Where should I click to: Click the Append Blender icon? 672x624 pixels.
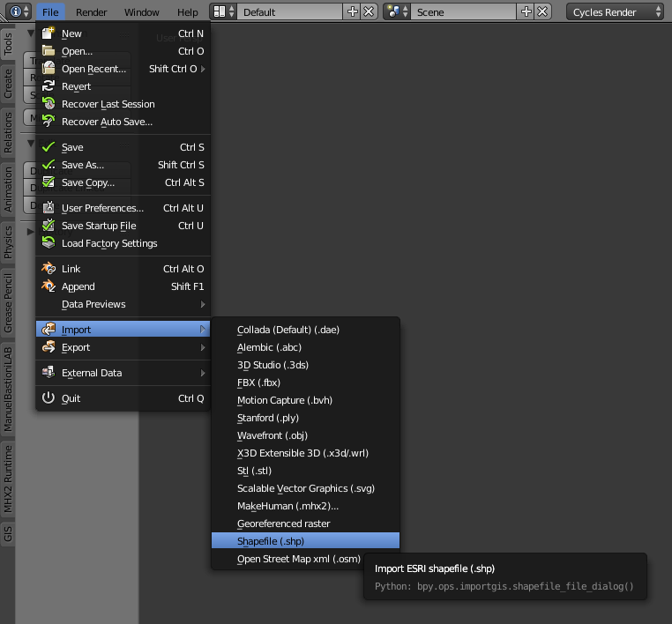49,286
